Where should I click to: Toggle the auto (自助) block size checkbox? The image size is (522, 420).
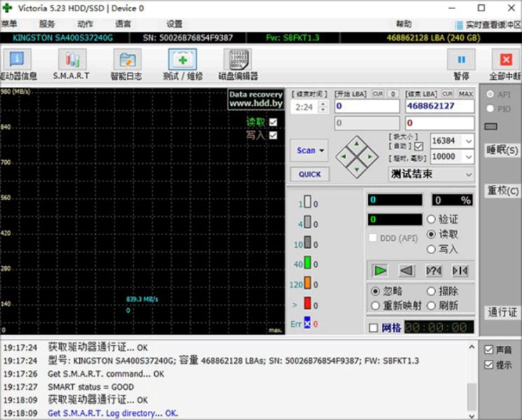tap(419, 146)
